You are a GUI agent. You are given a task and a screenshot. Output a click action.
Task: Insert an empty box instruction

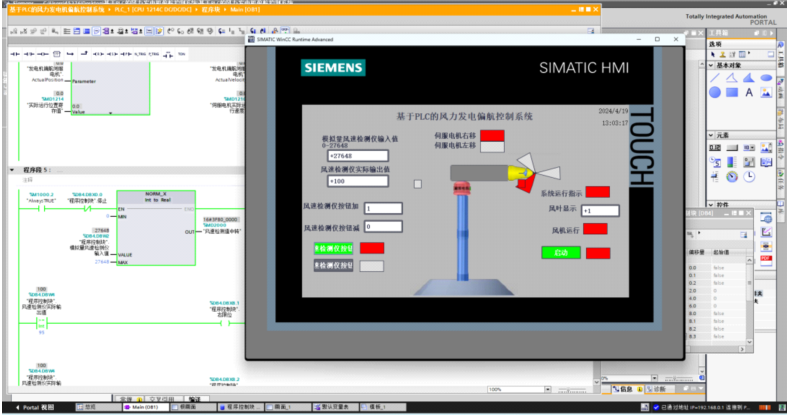click(56, 54)
